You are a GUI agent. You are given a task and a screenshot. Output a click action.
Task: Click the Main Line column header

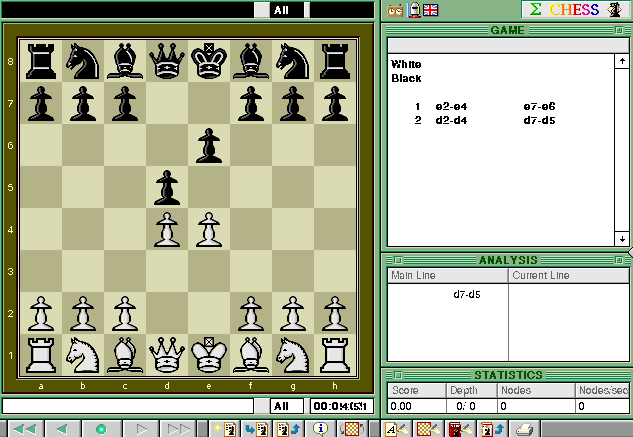coord(447,275)
